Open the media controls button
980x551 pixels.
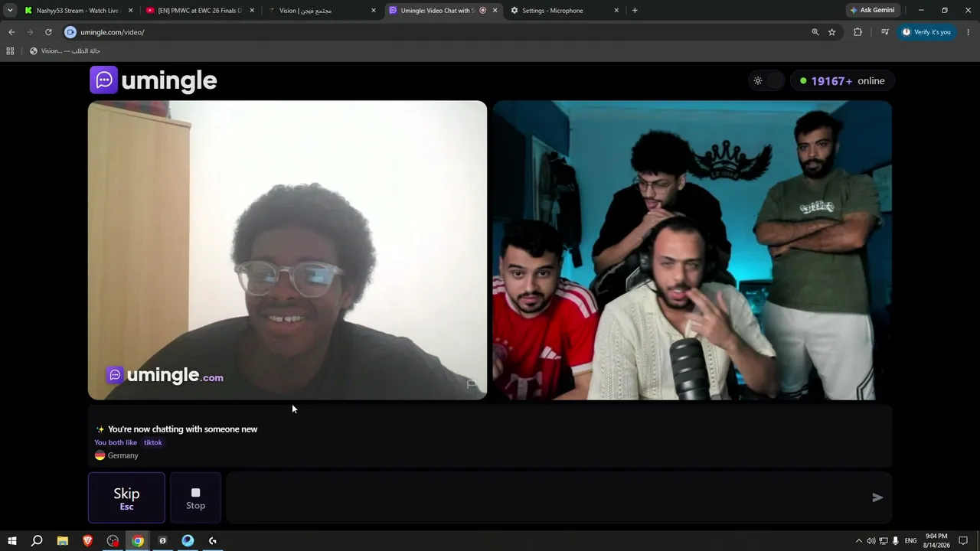tap(885, 32)
